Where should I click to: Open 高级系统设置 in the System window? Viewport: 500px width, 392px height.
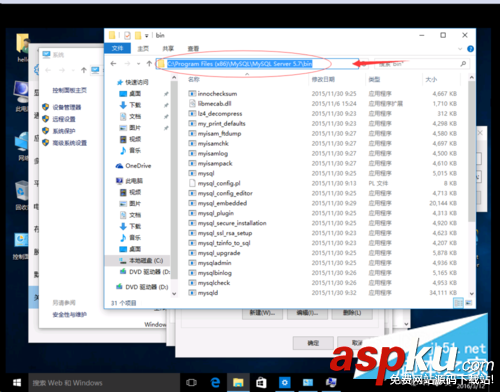pyautogui.click(x=70, y=143)
